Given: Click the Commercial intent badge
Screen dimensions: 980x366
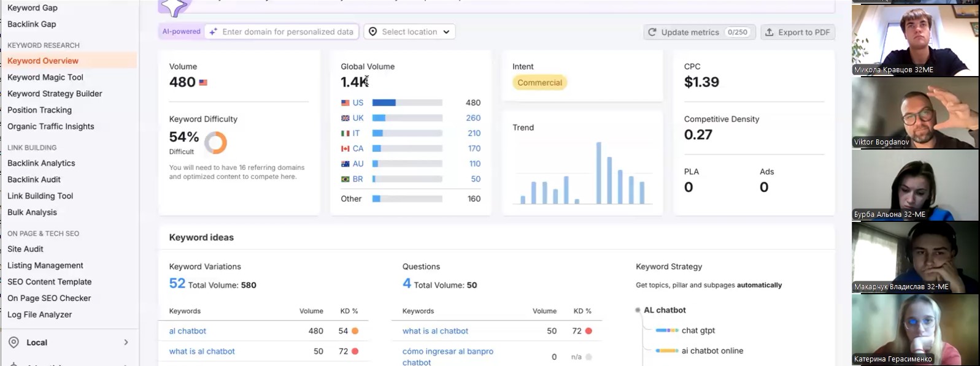Looking at the screenshot, I should pyautogui.click(x=539, y=83).
